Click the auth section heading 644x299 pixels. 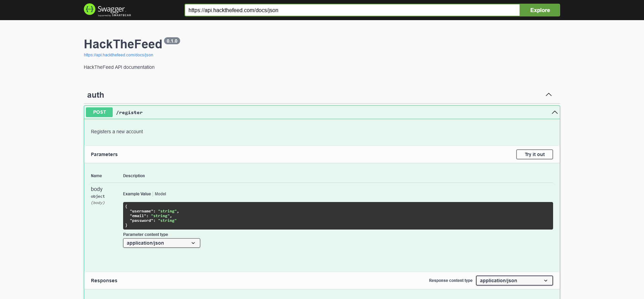96,95
